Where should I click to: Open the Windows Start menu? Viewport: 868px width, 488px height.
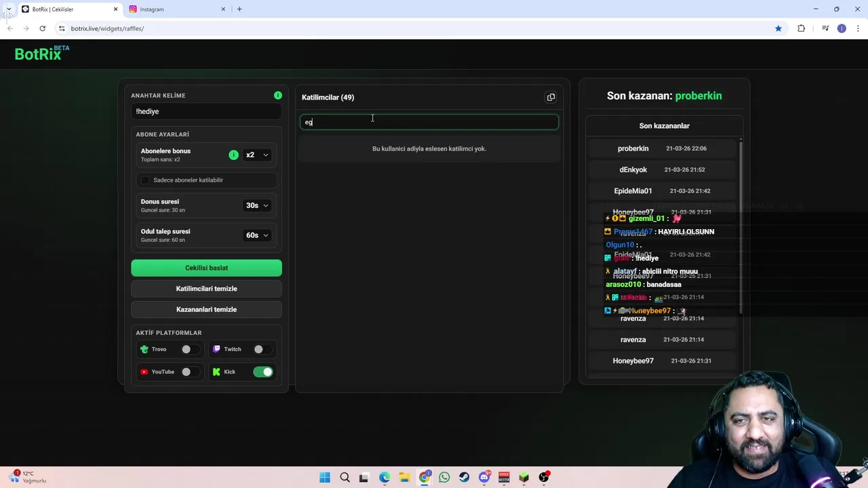point(325,478)
